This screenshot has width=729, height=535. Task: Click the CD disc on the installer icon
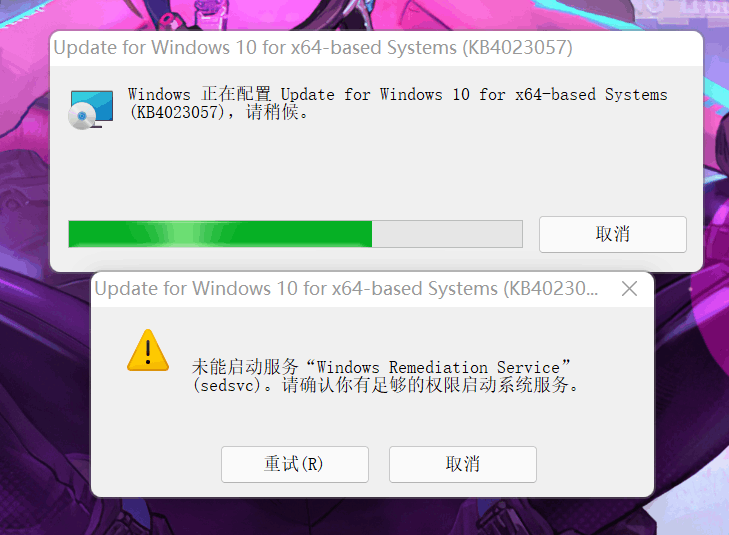click(x=82, y=116)
